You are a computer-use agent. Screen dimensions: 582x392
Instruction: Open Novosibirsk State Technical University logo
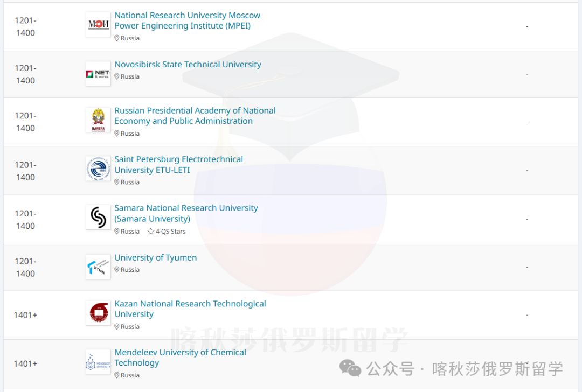coord(99,74)
